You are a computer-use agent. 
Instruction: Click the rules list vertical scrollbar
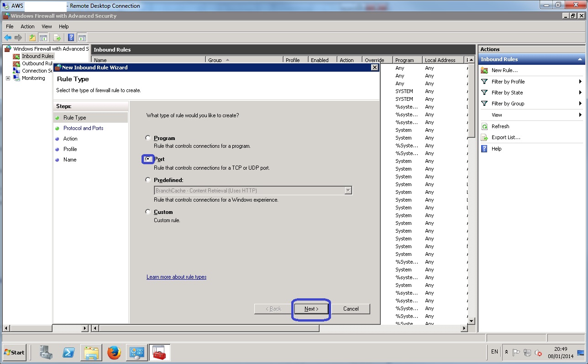[x=472, y=101]
